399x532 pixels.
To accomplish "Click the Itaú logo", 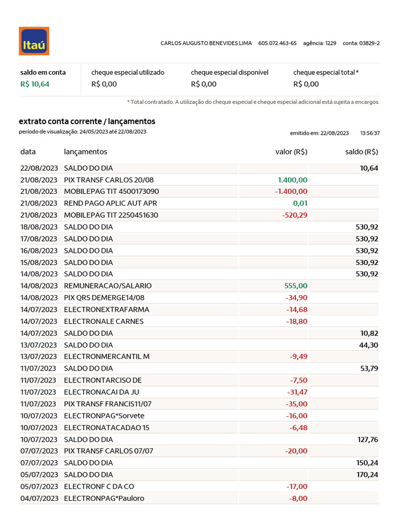I will (34, 41).
